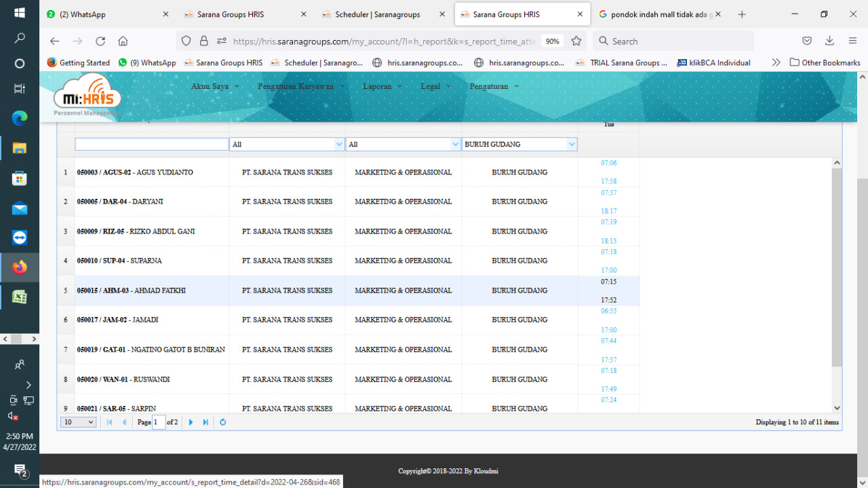Image resolution: width=868 pixels, height=488 pixels.
Task: Click the Firefox search box
Action: coord(673,41)
